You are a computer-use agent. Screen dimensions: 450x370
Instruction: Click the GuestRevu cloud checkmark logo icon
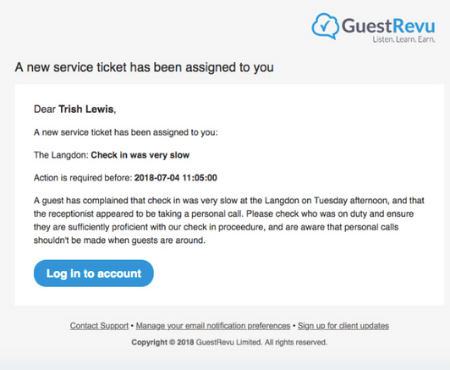pyautogui.click(x=325, y=26)
